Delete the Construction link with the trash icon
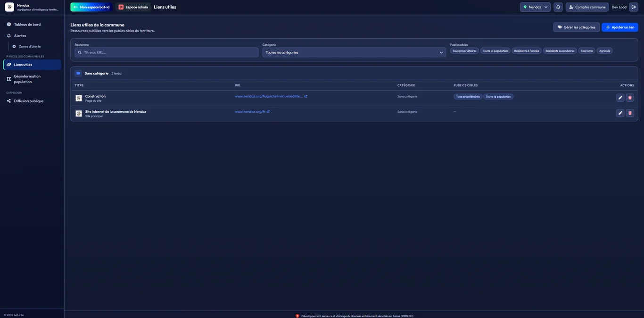644x318 pixels. (630, 98)
